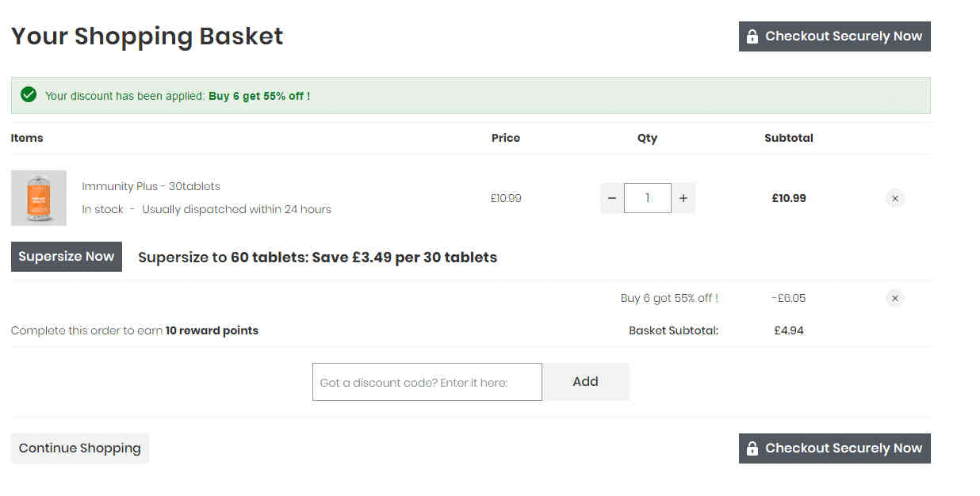Remove Immunity Plus item with its X icon
Screen dimensions: 980x496
894,199
